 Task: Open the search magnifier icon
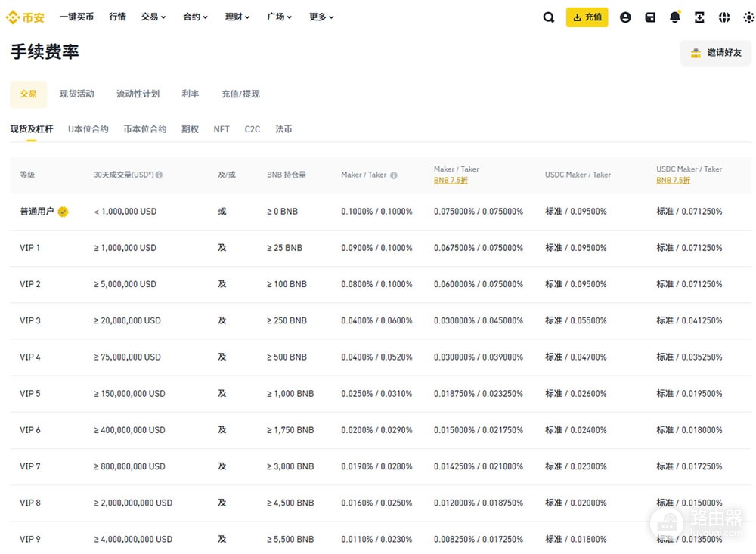549,17
